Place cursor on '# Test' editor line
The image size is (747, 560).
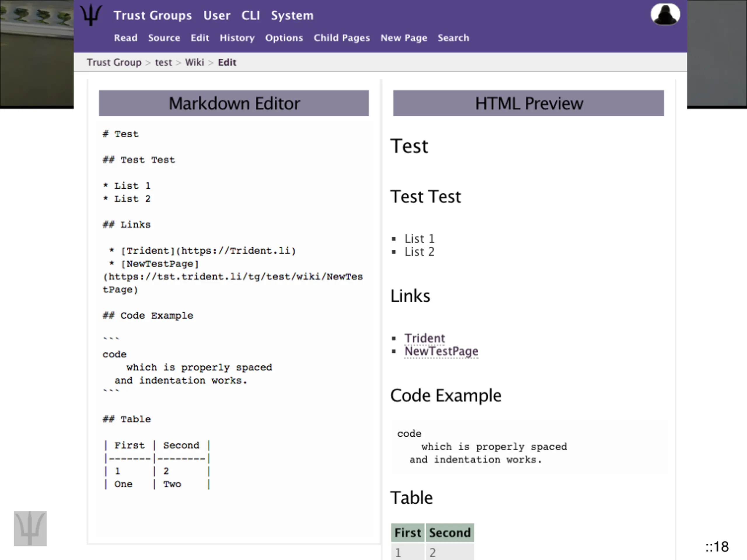(121, 134)
